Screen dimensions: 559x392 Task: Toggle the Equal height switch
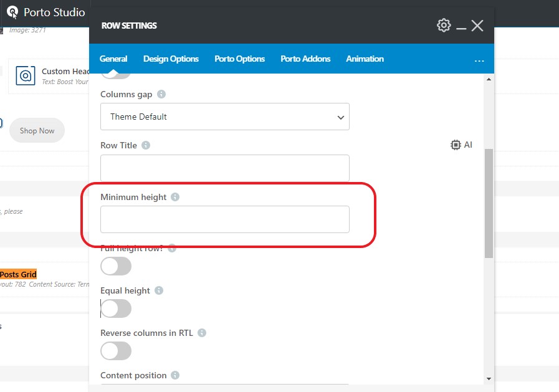point(116,308)
